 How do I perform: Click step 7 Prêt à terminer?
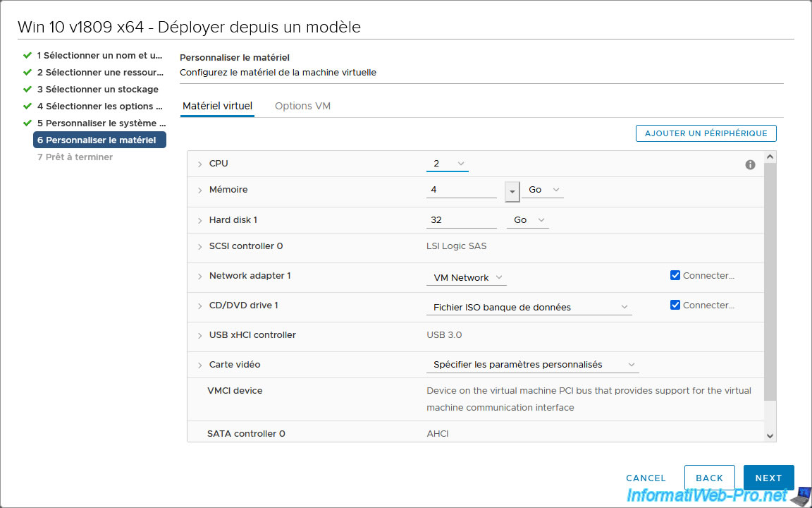(75, 157)
